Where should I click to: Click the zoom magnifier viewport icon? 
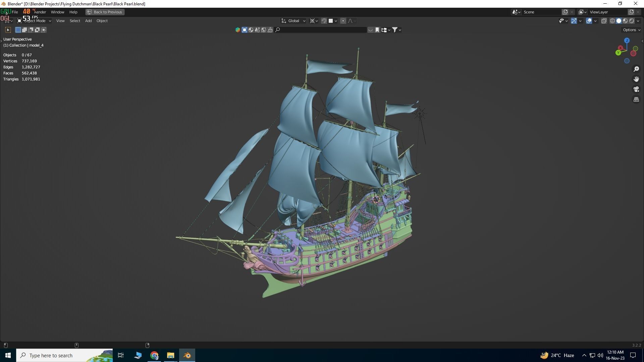[x=636, y=69]
